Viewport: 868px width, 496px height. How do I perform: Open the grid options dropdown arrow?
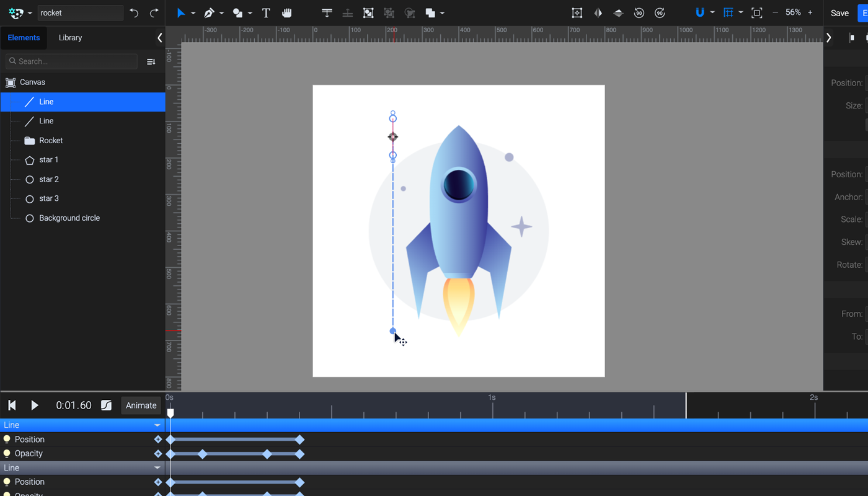(x=741, y=13)
